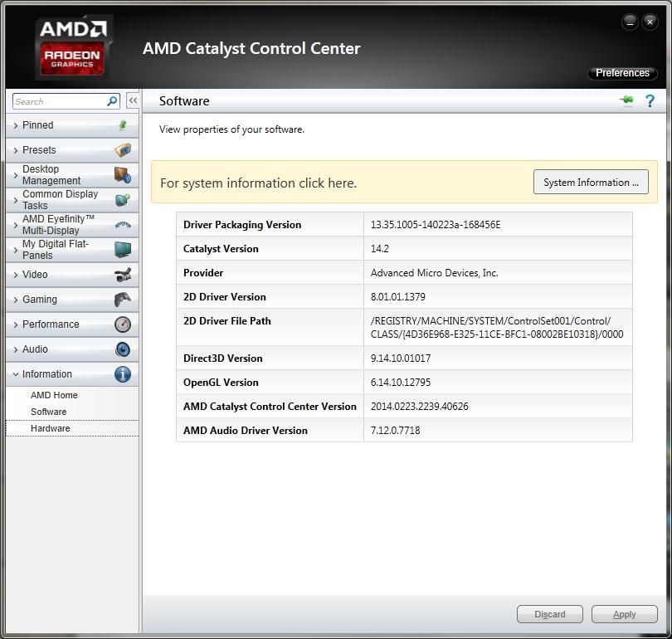Click the 'OpenGL Version' label
The height and width of the screenshot is (639, 672).
221,383
